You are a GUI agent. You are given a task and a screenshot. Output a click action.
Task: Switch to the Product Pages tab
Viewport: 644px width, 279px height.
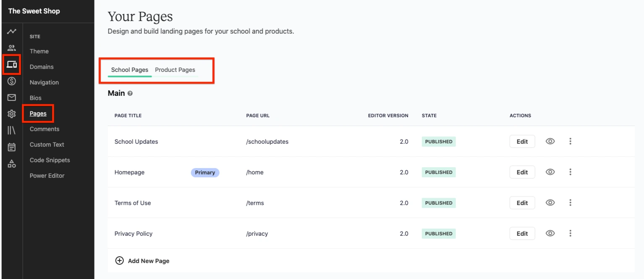[x=175, y=70]
